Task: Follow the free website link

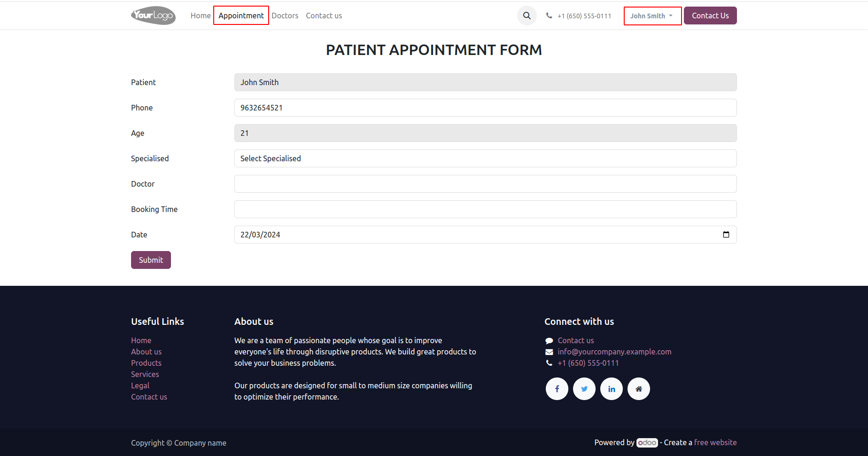Action: [715, 442]
